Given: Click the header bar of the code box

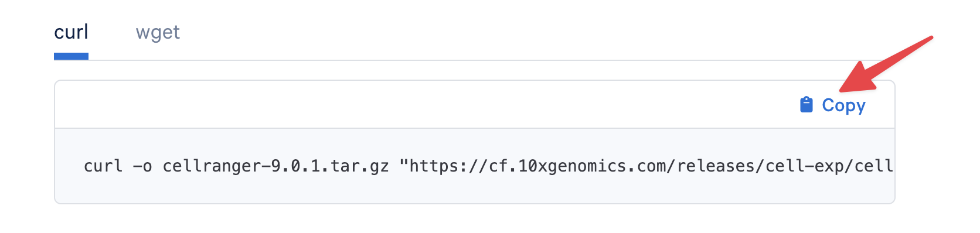Looking at the screenshot, I should tap(475, 105).
